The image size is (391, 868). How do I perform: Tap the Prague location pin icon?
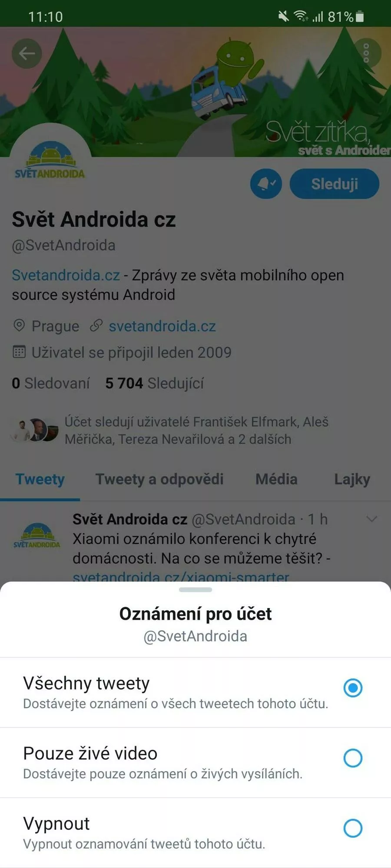(x=19, y=325)
